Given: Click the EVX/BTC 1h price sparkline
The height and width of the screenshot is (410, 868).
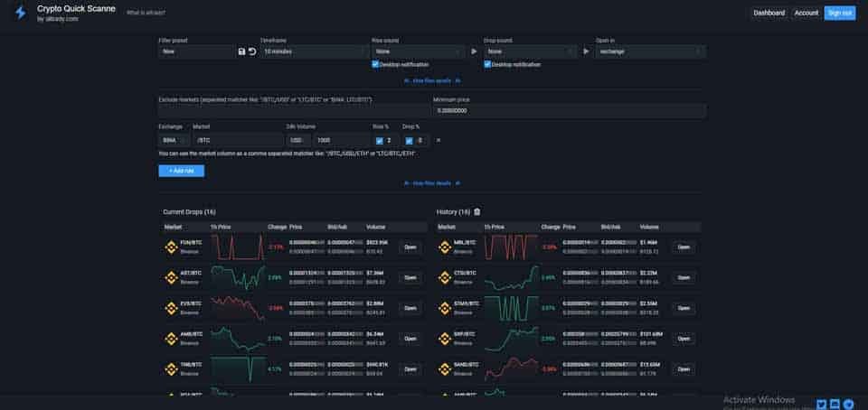Looking at the screenshot, I should (x=238, y=308).
